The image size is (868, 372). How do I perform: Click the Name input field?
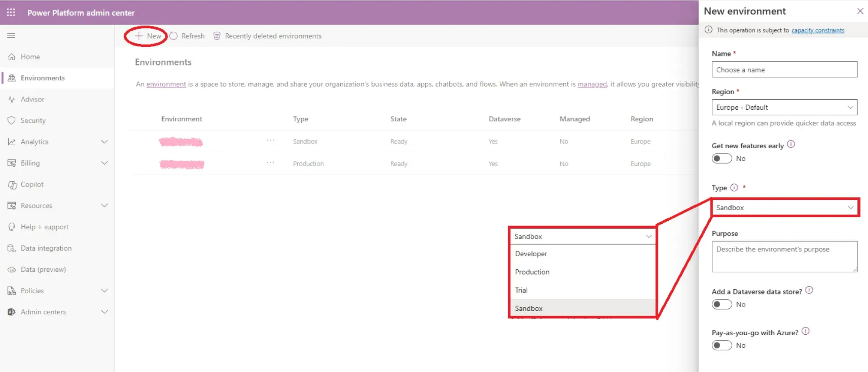[785, 70]
